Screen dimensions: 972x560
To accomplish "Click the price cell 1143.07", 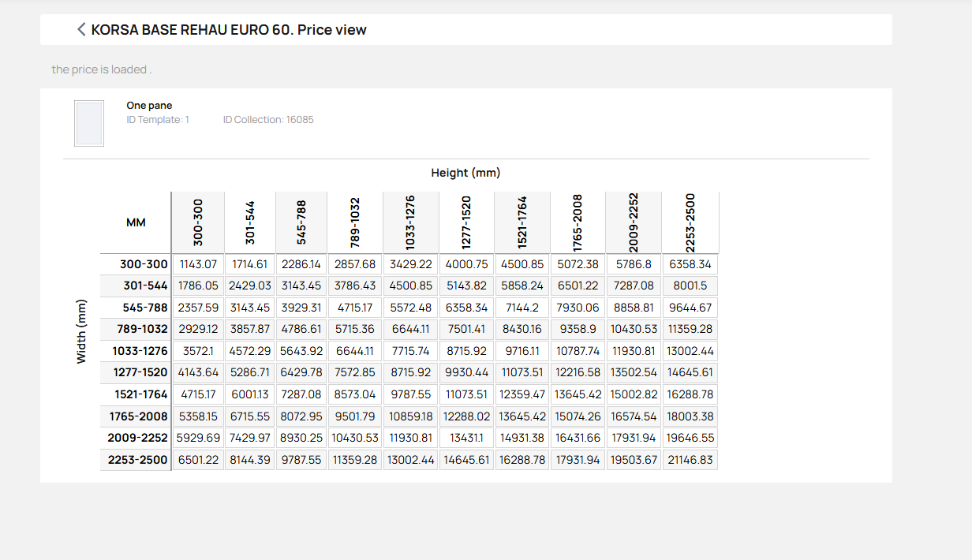I will [198, 265].
